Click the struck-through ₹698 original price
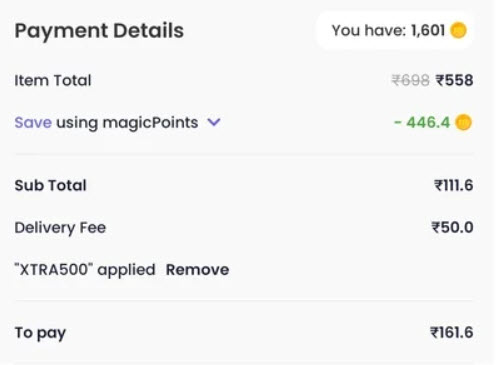499x365 pixels. coord(410,80)
